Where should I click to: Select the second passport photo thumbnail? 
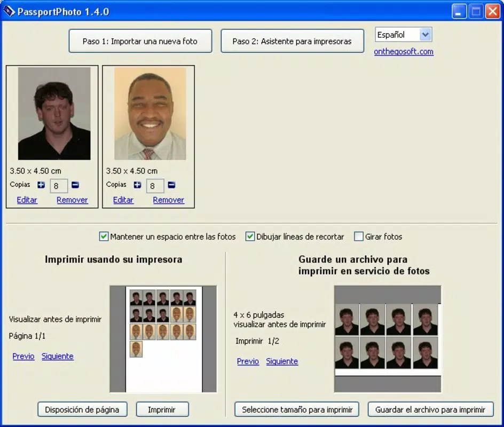[x=150, y=113]
